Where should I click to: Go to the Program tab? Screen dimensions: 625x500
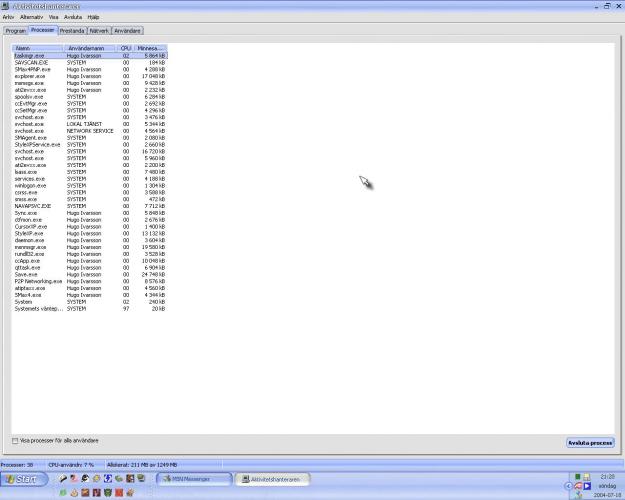pos(15,31)
